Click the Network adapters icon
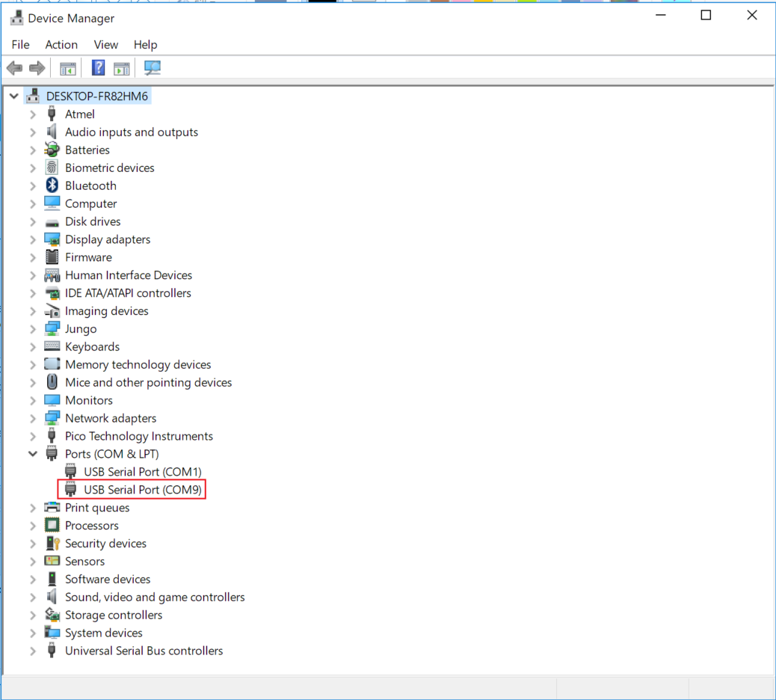Screen dimensions: 776x700 click(52, 418)
